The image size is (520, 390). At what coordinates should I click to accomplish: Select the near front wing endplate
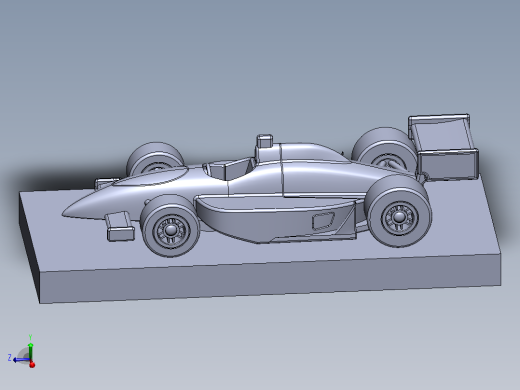120,233
